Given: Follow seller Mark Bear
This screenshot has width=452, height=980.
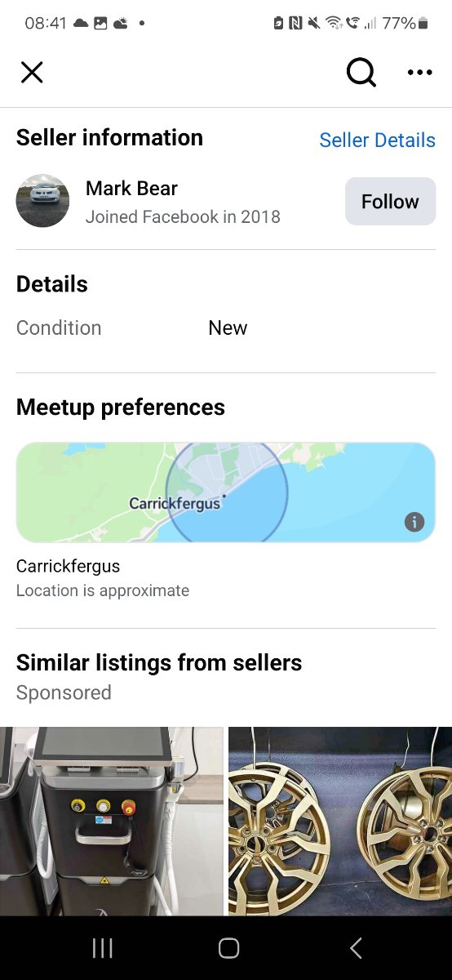Looking at the screenshot, I should click(390, 201).
